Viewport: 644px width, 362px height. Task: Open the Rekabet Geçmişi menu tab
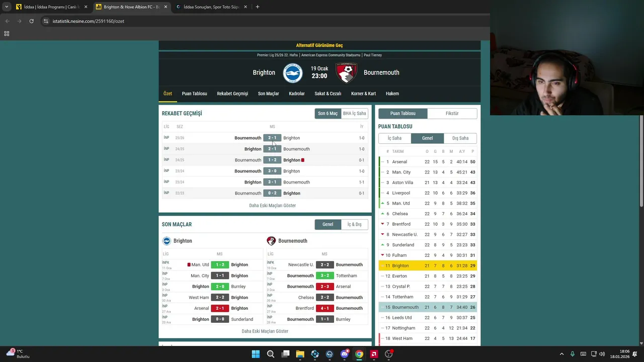(x=232, y=94)
